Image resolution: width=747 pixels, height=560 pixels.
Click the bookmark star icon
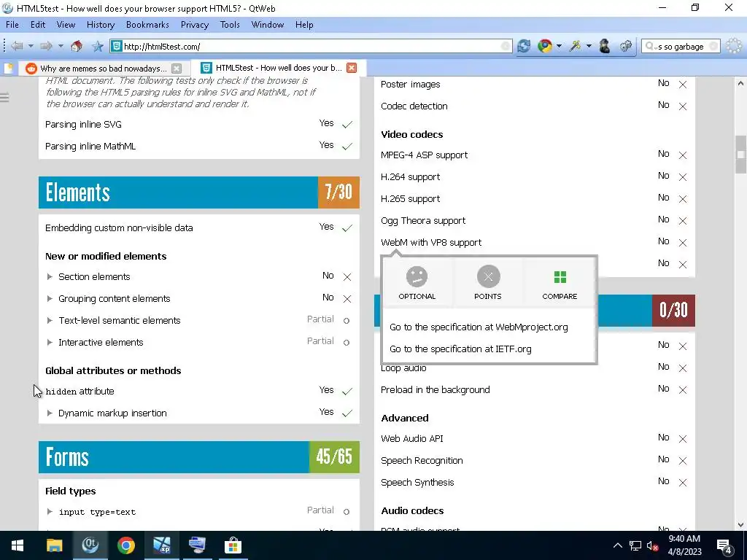click(98, 46)
